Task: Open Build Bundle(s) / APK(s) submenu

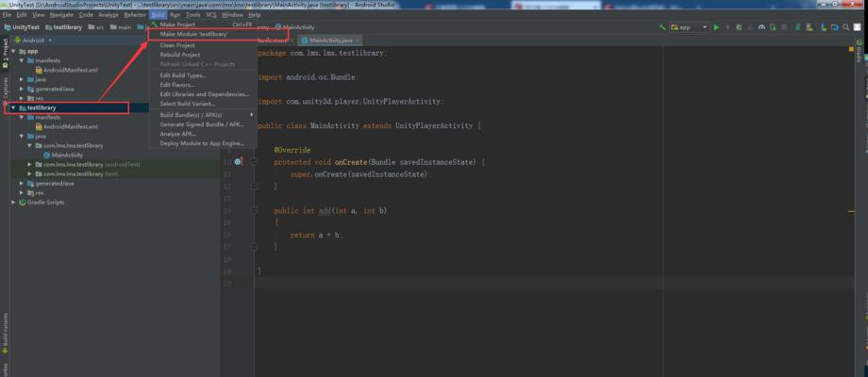Action: point(203,115)
